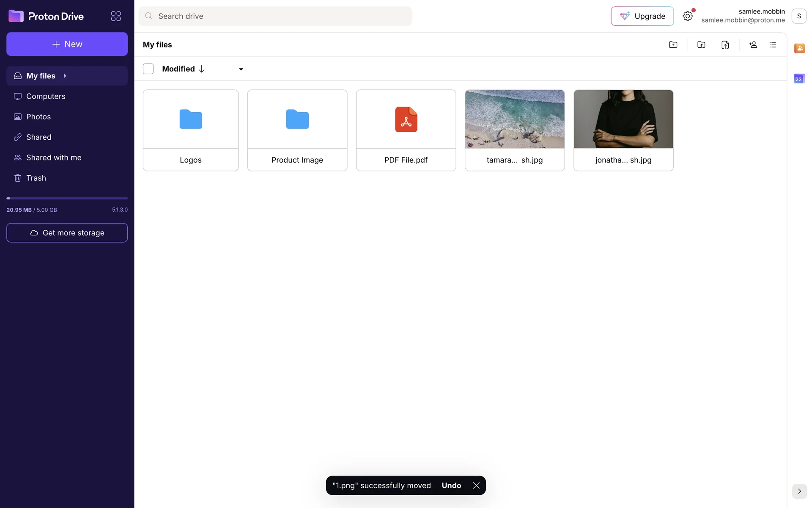Expand My files folder tree
This screenshot has height=508, width=812.
[65, 76]
